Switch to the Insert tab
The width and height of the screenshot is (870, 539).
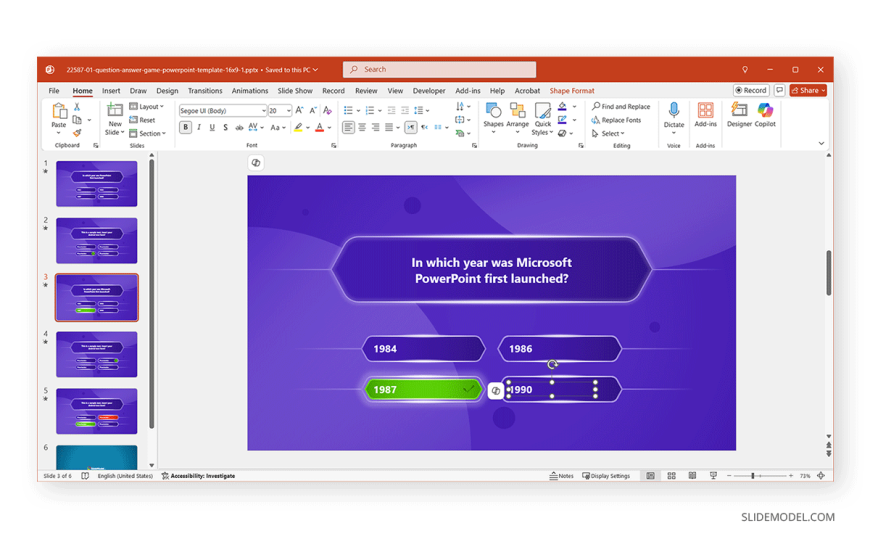pyautogui.click(x=111, y=90)
